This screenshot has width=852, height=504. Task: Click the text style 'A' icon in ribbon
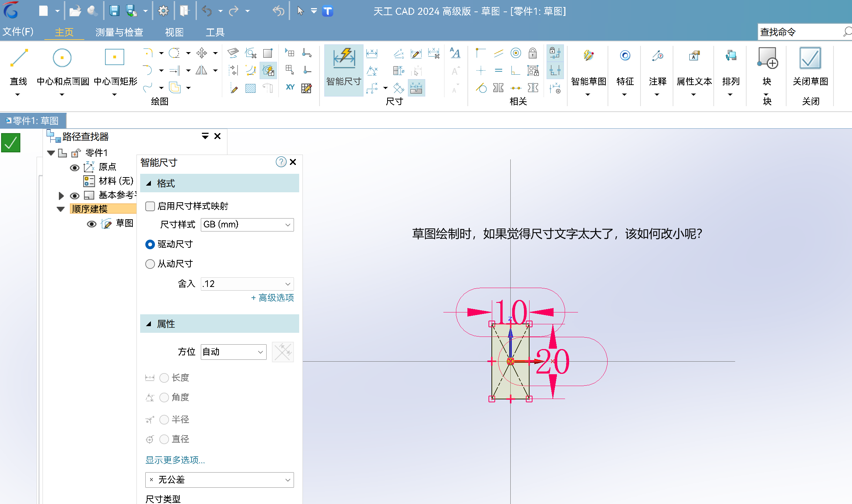[x=455, y=53]
